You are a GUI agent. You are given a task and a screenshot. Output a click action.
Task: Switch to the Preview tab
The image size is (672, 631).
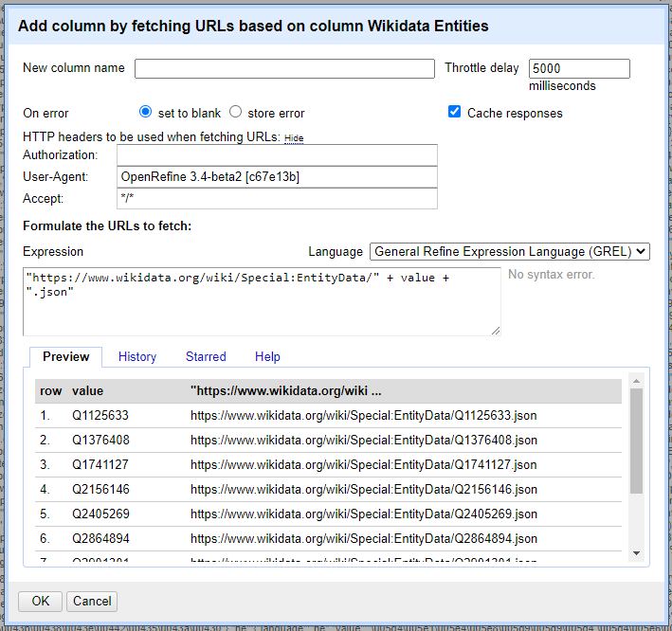(x=66, y=357)
